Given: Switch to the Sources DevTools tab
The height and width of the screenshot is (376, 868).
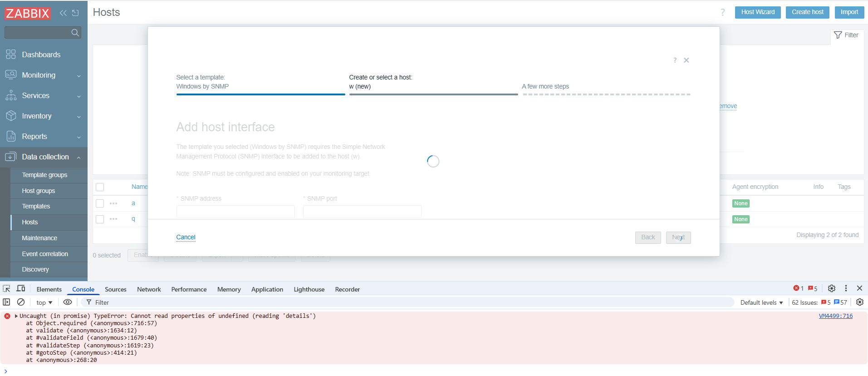Looking at the screenshot, I should [x=116, y=289].
